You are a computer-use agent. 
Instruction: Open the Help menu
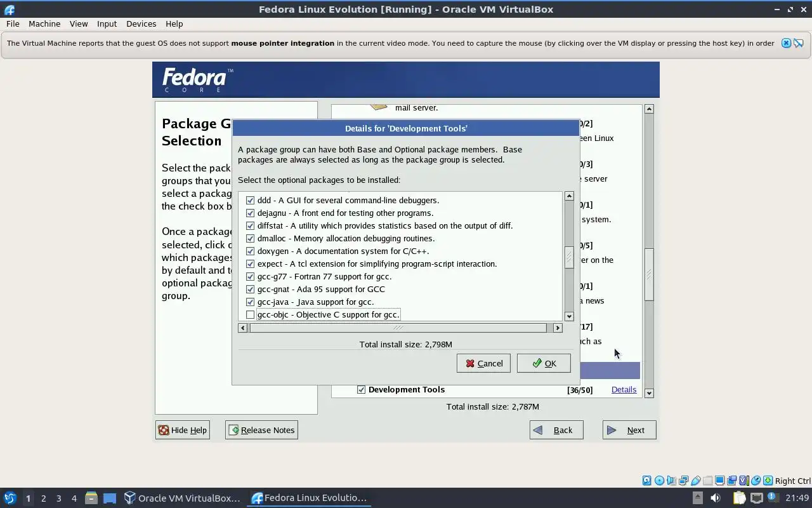174,23
